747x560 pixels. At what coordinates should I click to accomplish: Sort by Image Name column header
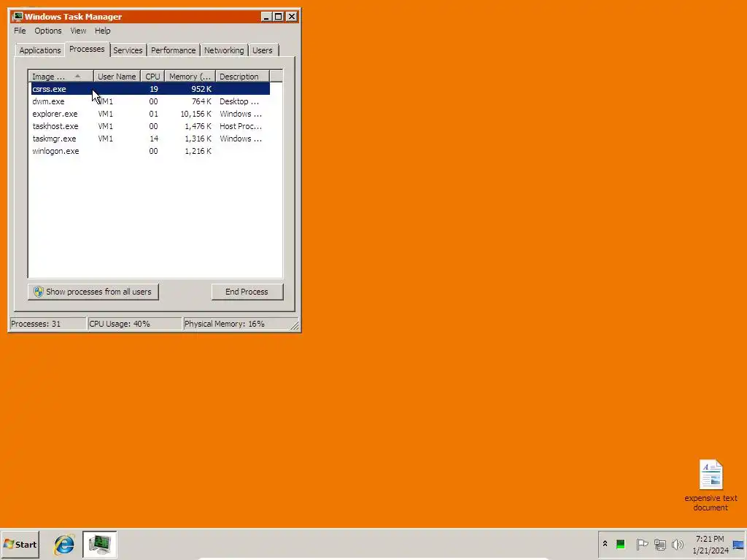click(x=61, y=76)
